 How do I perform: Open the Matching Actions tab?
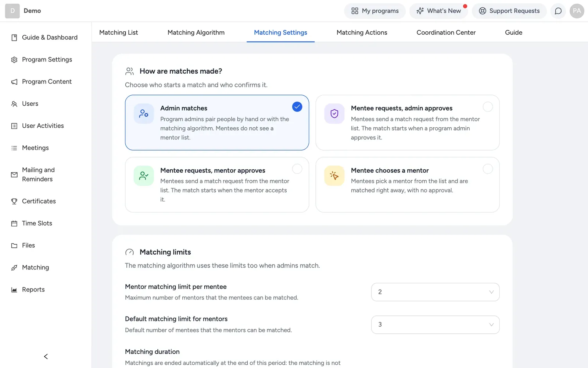[x=362, y=32]
